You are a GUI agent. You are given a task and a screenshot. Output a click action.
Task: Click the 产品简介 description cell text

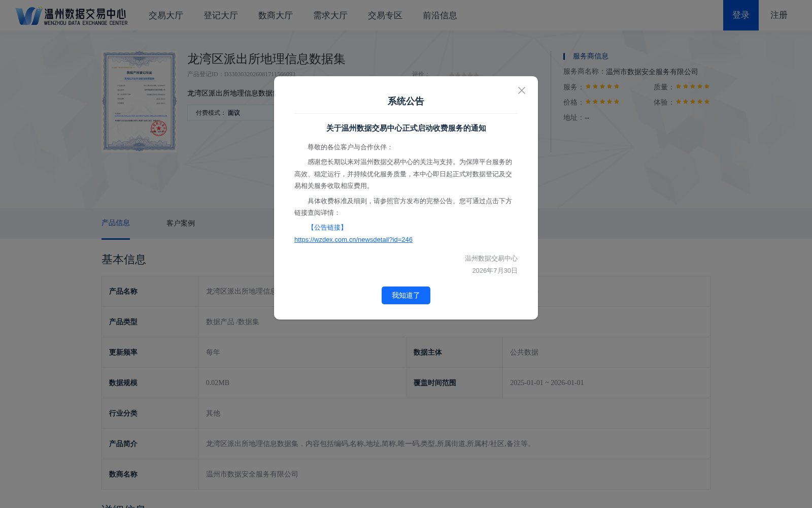[x=370, y=443]
